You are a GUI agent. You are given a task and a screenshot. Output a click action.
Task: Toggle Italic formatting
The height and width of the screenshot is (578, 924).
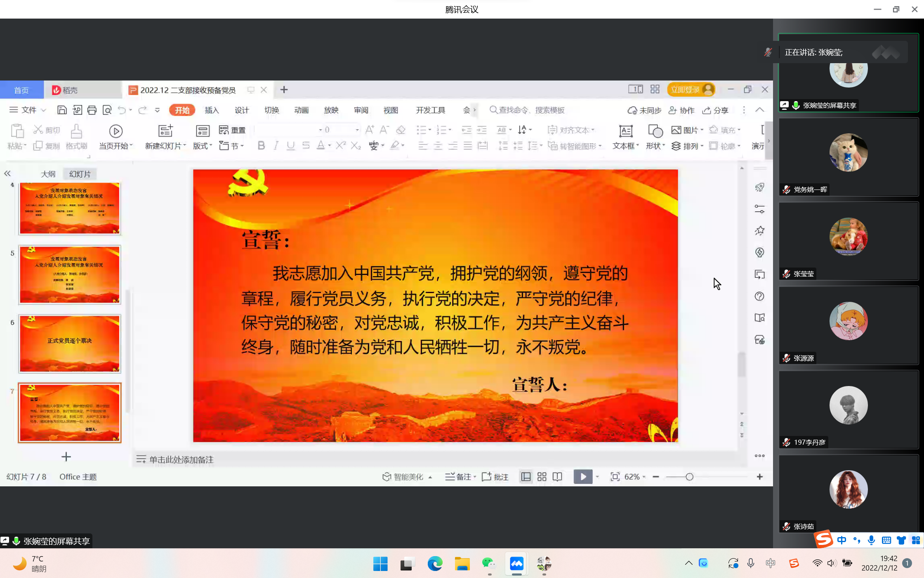pos(276,146)
